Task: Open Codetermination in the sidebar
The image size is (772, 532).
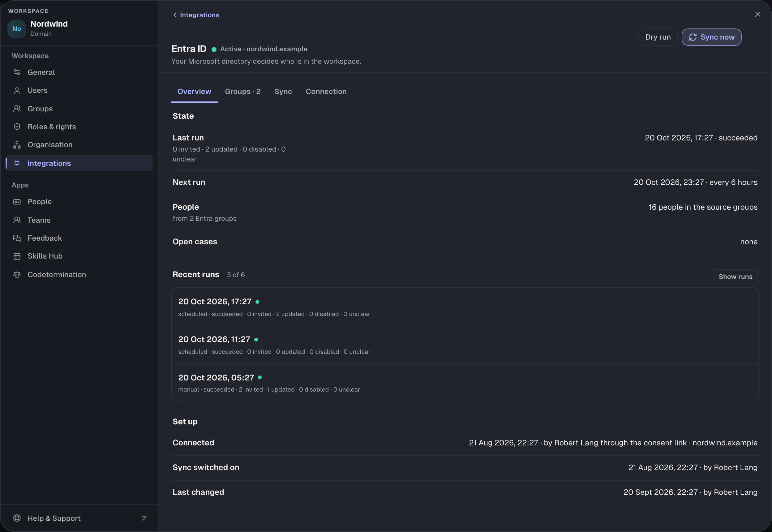Action: 79,274
